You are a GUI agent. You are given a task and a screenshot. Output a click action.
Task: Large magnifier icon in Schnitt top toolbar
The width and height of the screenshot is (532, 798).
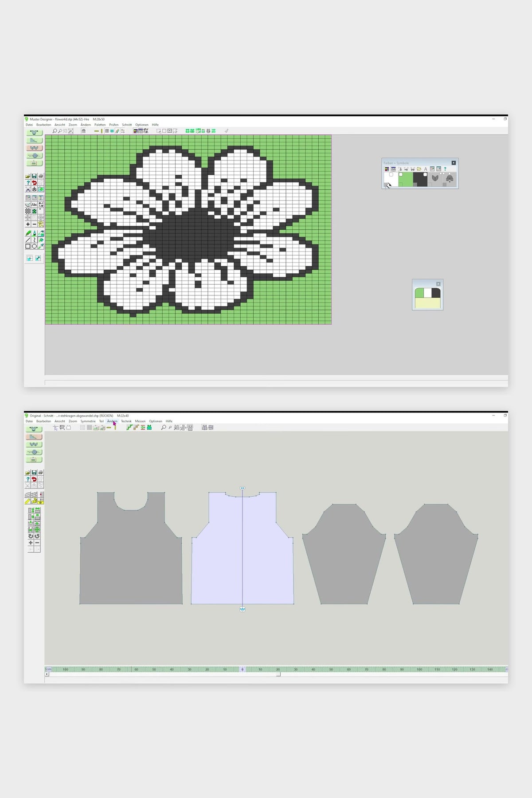pos(164,427)
